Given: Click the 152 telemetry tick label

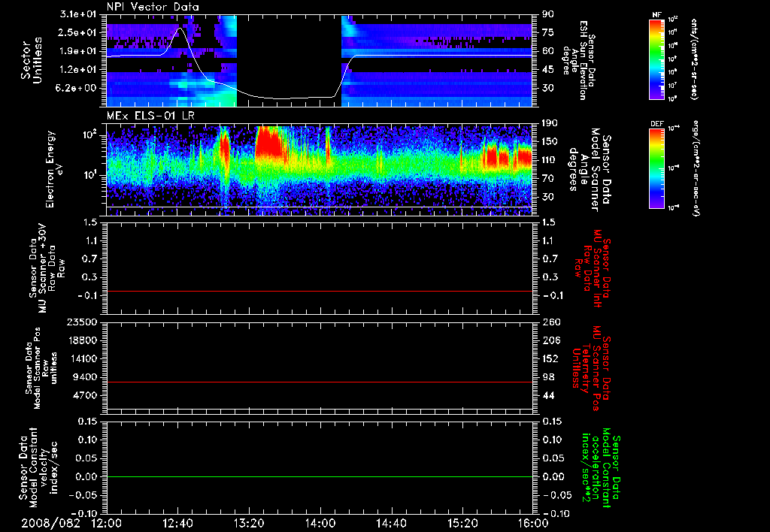Looking at the screenshot, I should pos(549,358).
